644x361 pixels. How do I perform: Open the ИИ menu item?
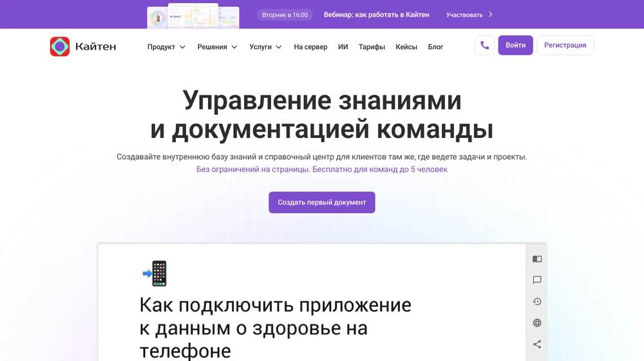(x=343, y=47)
